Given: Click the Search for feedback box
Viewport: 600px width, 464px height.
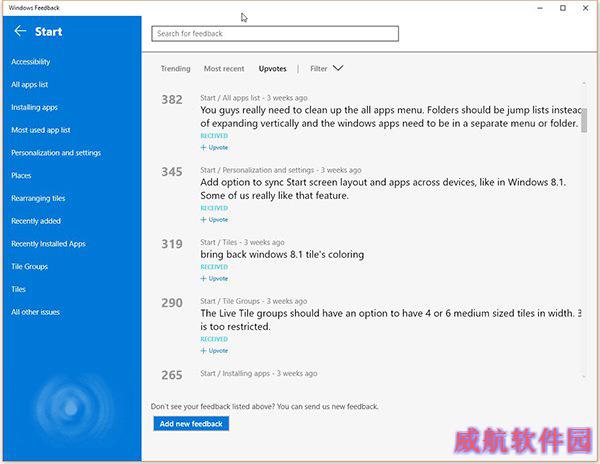Looking at the screenshot, I should coord(275,34).
